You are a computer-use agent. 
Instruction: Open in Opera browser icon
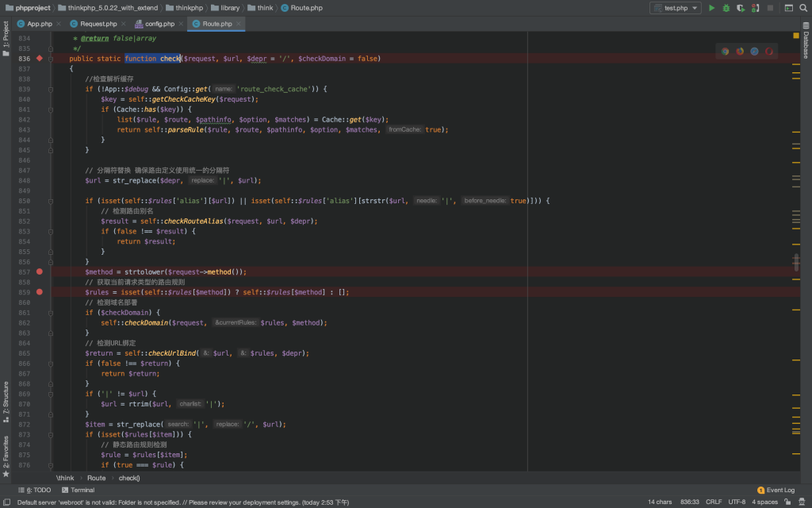768,52
